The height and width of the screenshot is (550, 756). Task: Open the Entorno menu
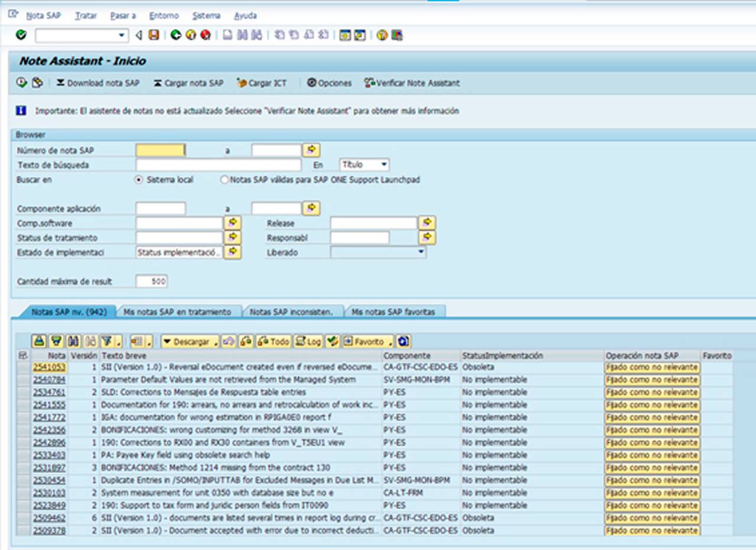pos(164,16)
